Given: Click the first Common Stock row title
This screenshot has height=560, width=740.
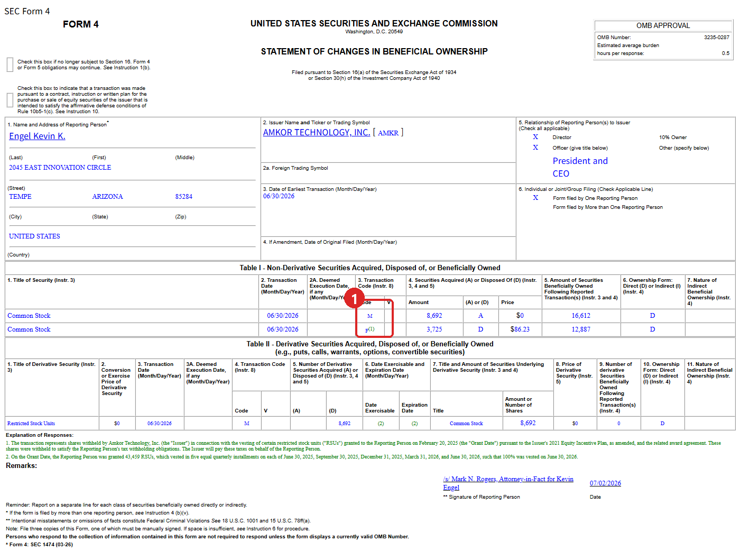Looking at the screenshot, I should (x=29, y=316).
